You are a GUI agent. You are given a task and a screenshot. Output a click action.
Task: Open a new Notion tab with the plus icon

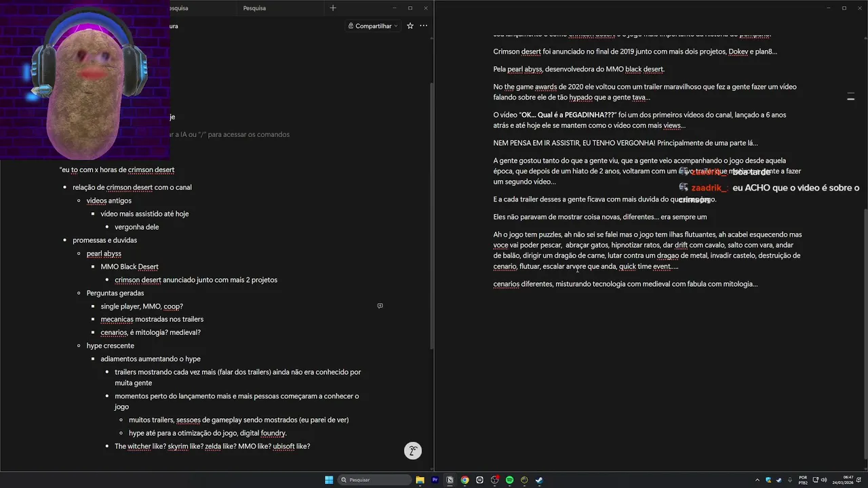[x=332, y=8]
